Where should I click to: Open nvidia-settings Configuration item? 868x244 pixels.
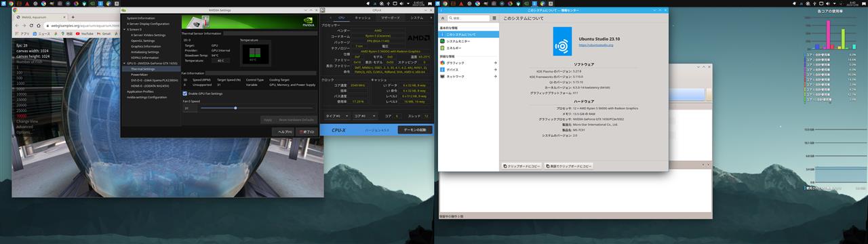[146, 97]
